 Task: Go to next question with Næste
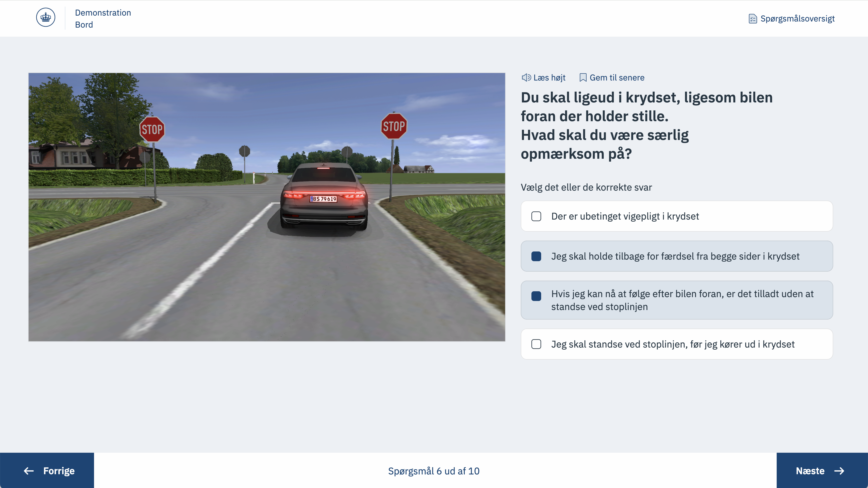click(822, 471)
